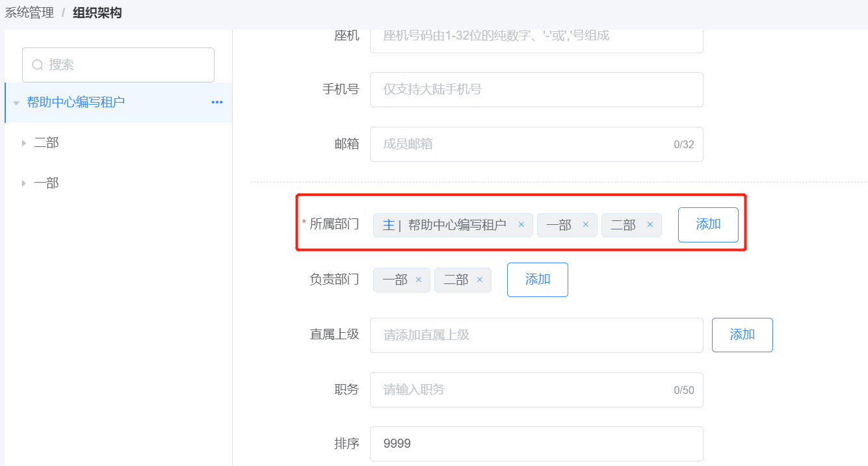Viewport: 868px width, 466px height.
Task: Click the 主 | 帮助中心编写租户 department tag
Action: point(453,225)
